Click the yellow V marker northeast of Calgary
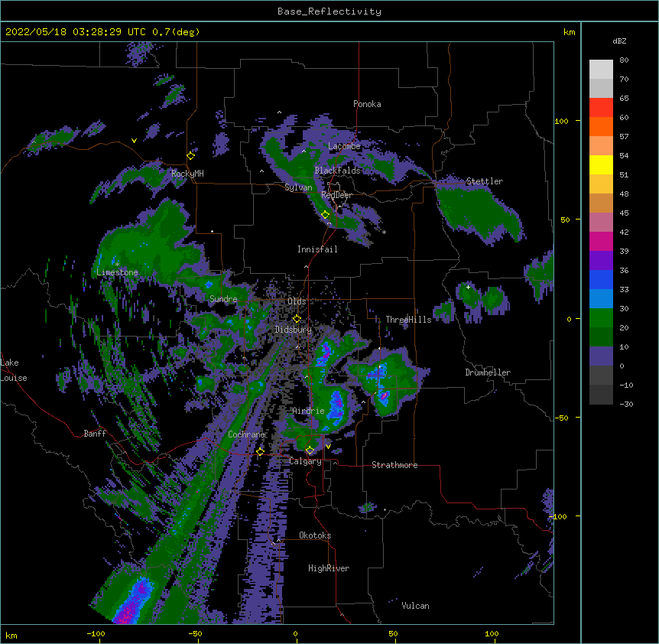This screenshot has height=644, width=659. click(328, 446)
